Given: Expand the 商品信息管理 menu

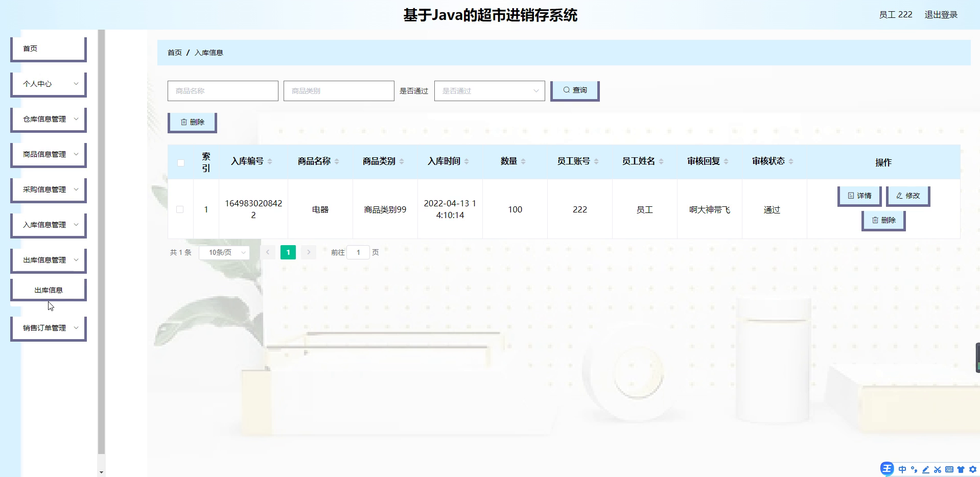Looking at the screenshot, I should click(x=49, y=154).
